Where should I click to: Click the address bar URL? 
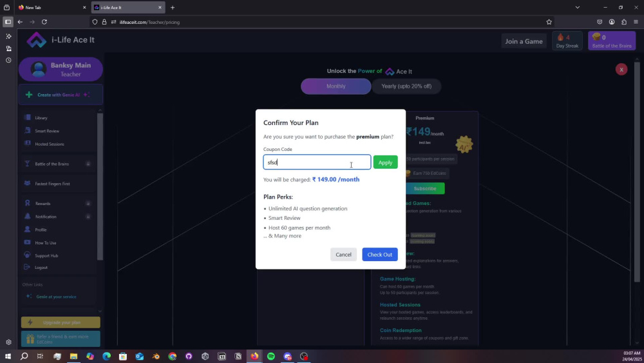click(149, 22)
